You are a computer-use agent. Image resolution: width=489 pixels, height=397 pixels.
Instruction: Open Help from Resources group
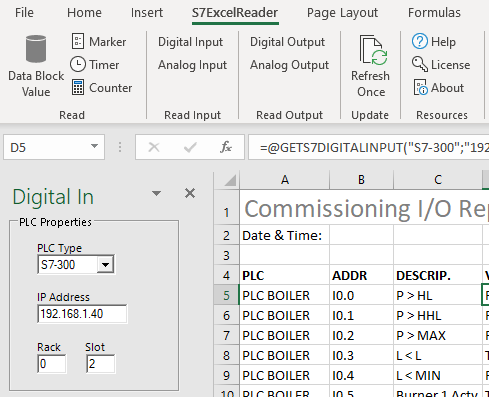click(x=434, y=42)
